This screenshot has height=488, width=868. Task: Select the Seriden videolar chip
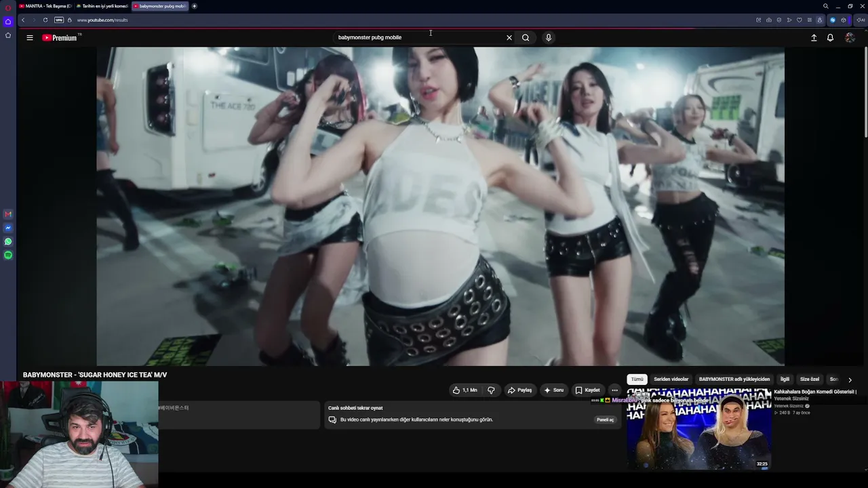pyautogui.click(x=671, y=380)
